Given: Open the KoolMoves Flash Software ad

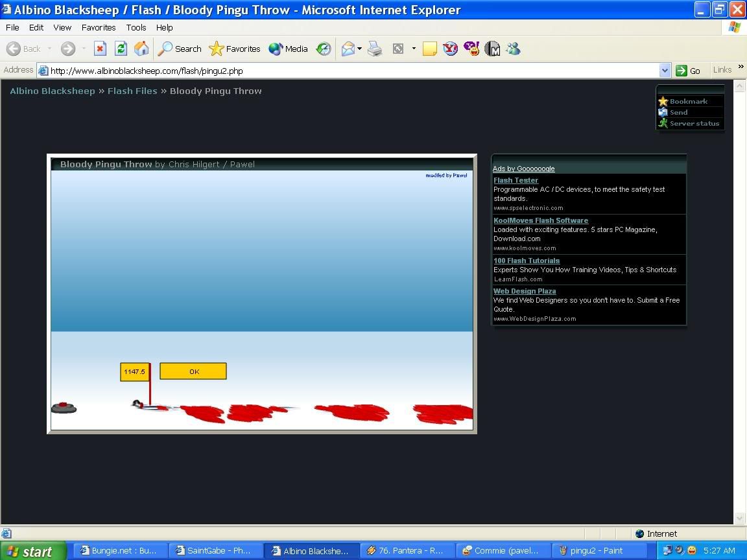Looking at the screenshot, I should pos(541,220).
